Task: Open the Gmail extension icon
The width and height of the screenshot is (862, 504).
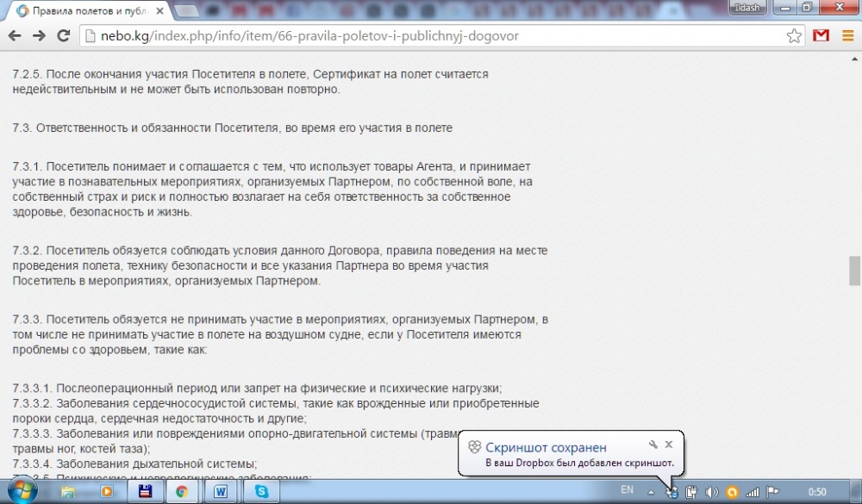Action: click(x=821, y=35)
